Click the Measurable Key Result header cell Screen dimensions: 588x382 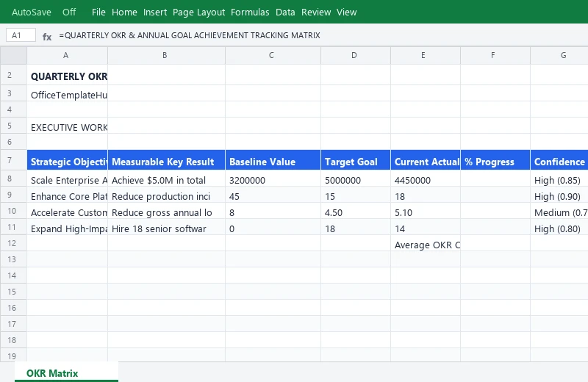[x=166, y=160]
